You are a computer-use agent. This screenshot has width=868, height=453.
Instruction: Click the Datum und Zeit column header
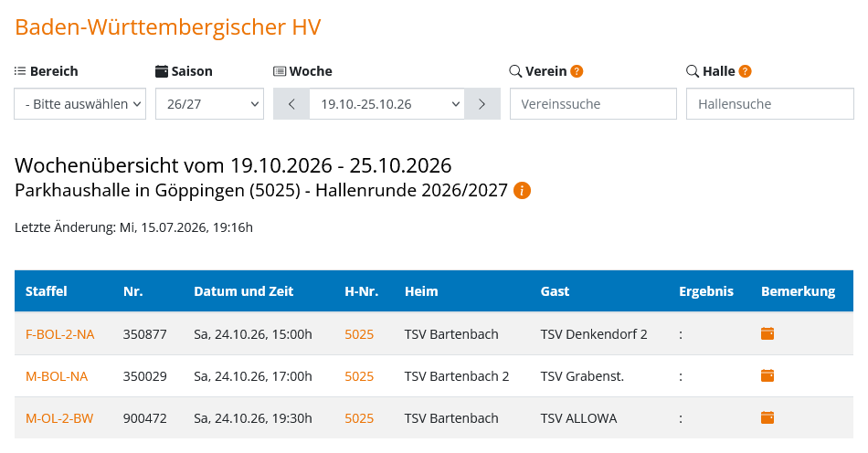click(244, 291)
